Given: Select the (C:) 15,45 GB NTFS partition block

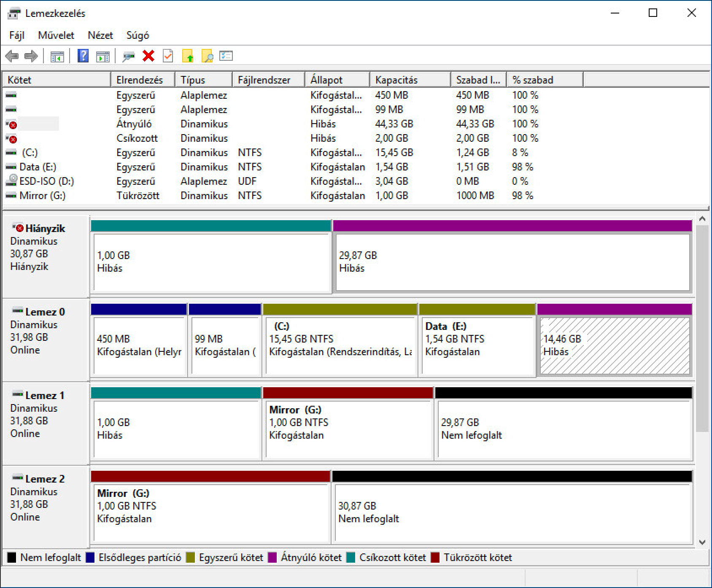Looking at the screenshot, I should click(x=340, y=345).
